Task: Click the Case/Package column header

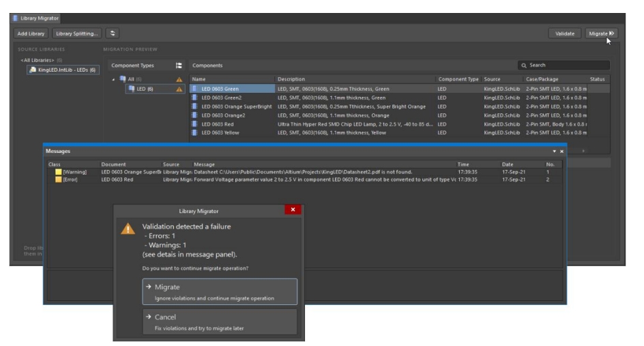Action: [555, 79]
